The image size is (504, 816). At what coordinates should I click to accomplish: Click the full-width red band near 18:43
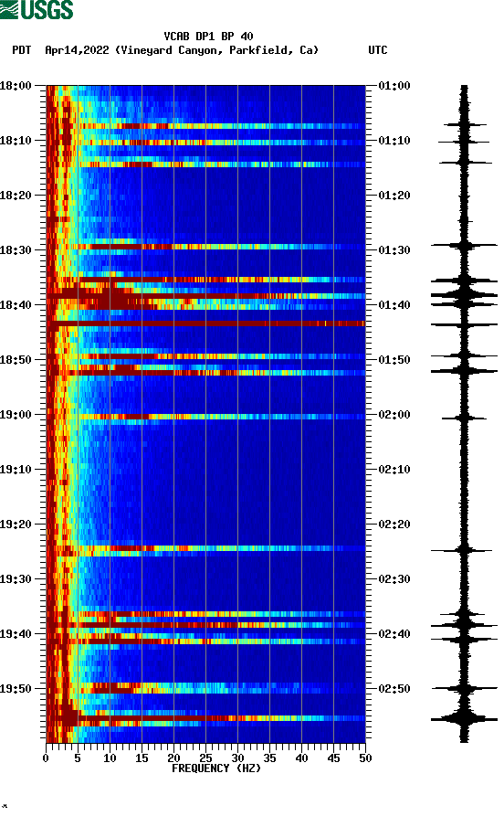click(206, 323)
